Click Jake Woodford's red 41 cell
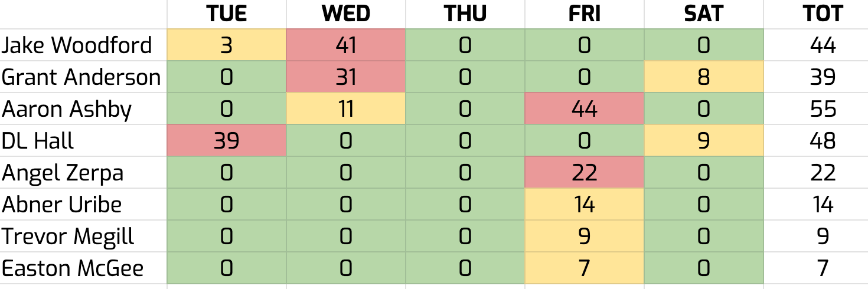The image size is (868, 289). pos(346,45)
